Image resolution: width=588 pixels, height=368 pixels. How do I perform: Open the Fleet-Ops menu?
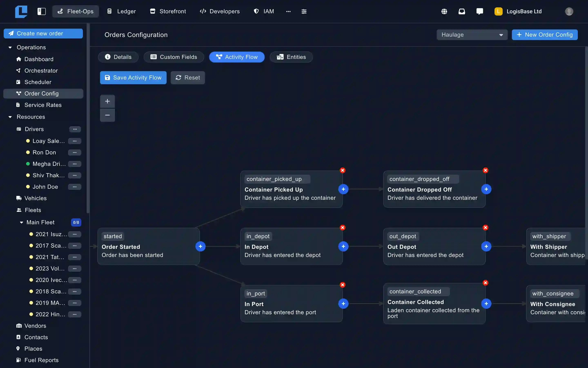tap(75, 11)
